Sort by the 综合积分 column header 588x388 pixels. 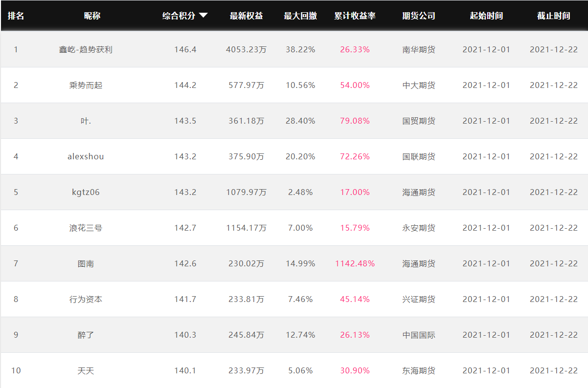179,16
